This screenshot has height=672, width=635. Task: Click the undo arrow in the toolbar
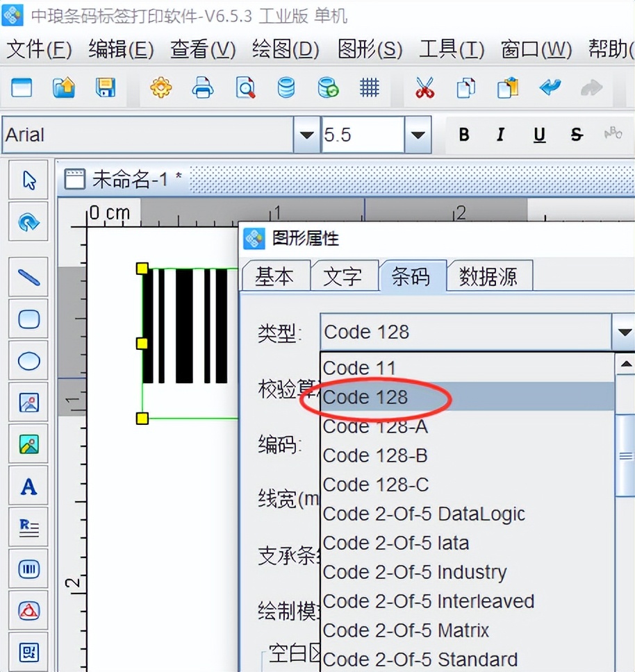[x=551, y=87]
